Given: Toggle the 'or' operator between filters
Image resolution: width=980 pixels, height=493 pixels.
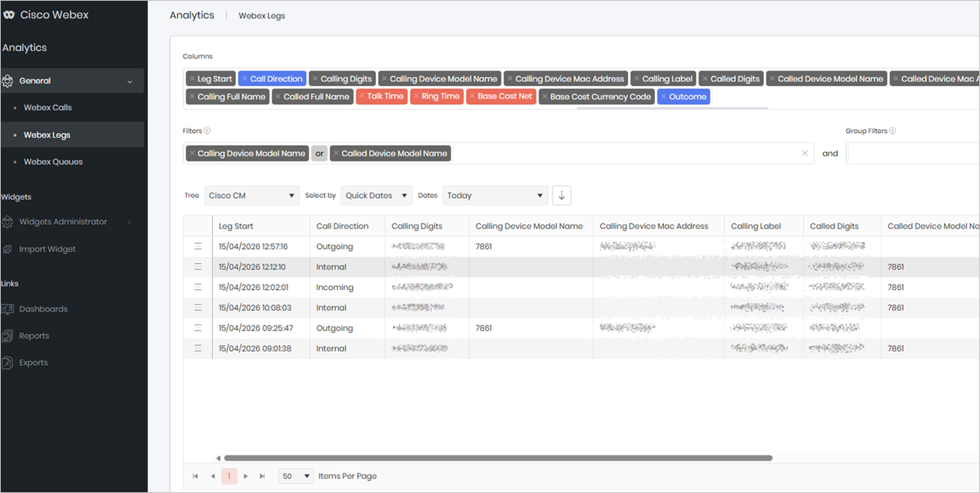Looking at the screenshot, I should coord(319,153).
